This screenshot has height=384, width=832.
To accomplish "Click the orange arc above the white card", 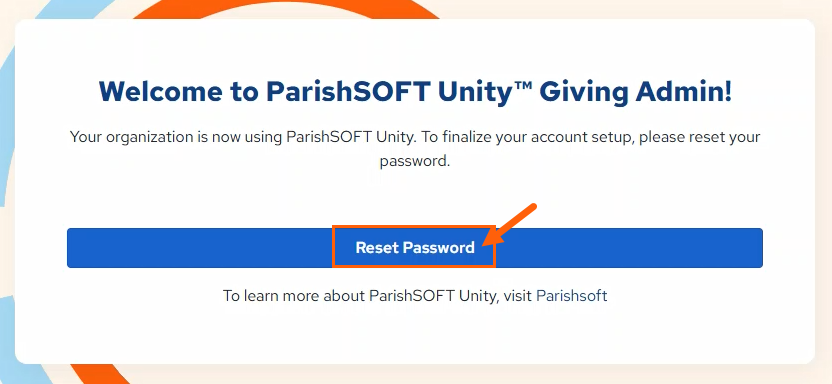I will (x=285, y=9).
